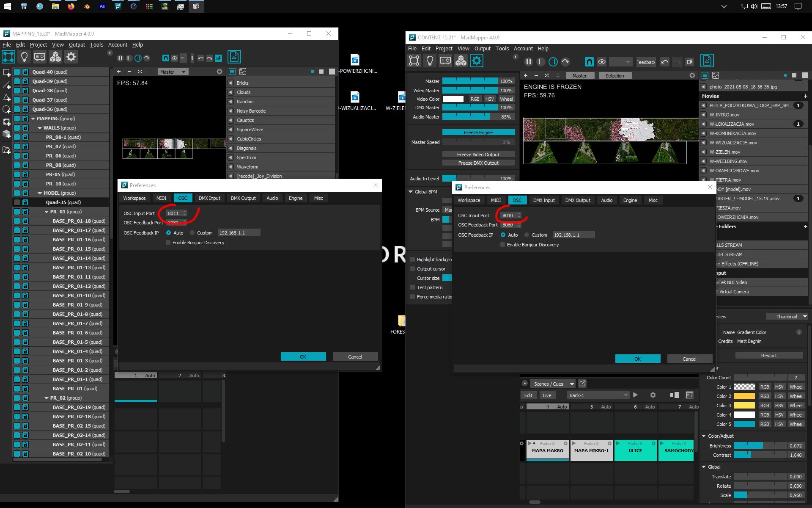This screenshot has height=508, width=812.
Task: Click Freeze Video Output button
Action: (x=478, y=155)
